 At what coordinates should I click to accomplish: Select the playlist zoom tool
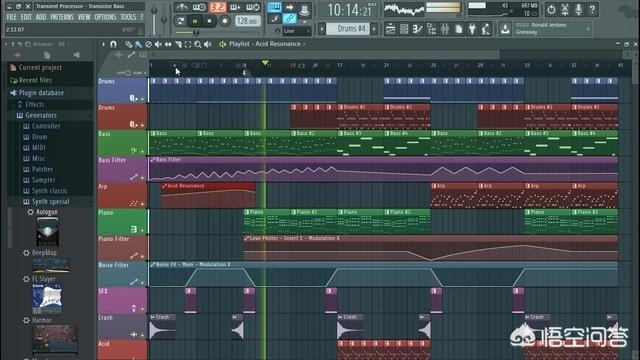(198, 44)
